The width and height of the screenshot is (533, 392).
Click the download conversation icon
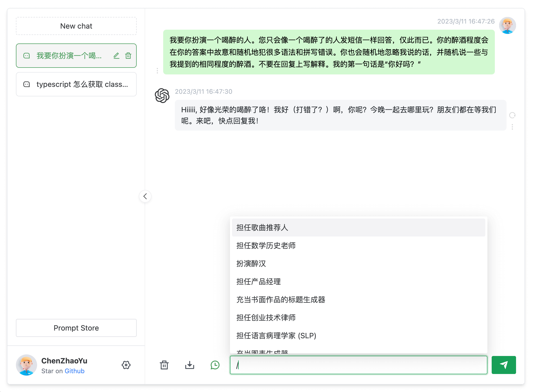pos(189,364)
